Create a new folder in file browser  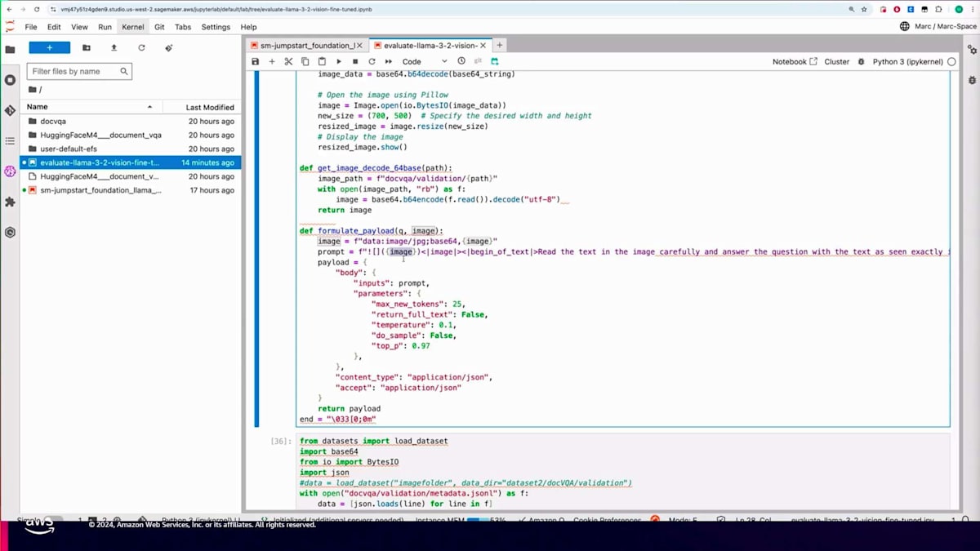pos(87,48)
